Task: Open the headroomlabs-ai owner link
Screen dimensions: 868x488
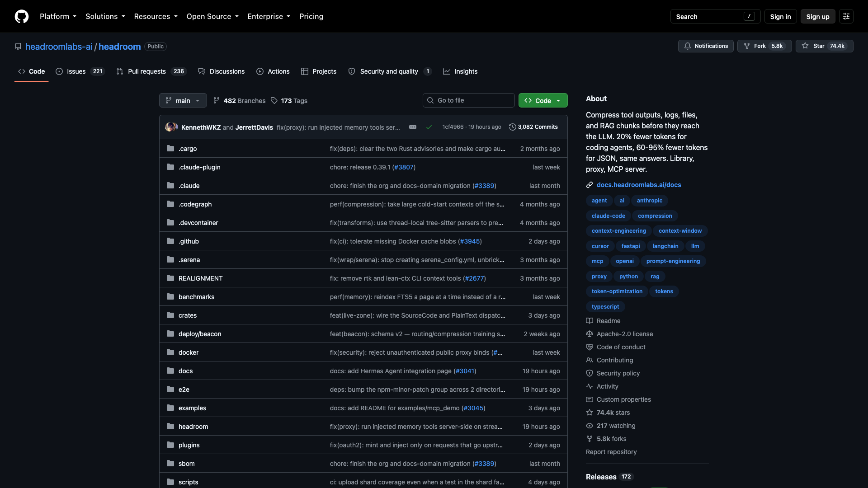Action: point(59,47)
